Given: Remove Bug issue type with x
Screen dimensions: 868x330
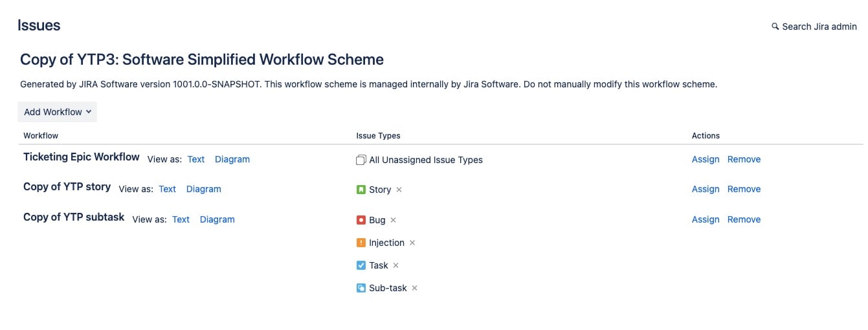Looking at the screenshot, I should 393,220.
